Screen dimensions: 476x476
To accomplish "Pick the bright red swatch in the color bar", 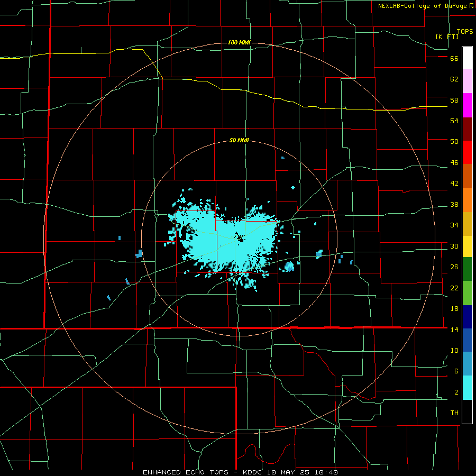I will (x=467, y=152).
